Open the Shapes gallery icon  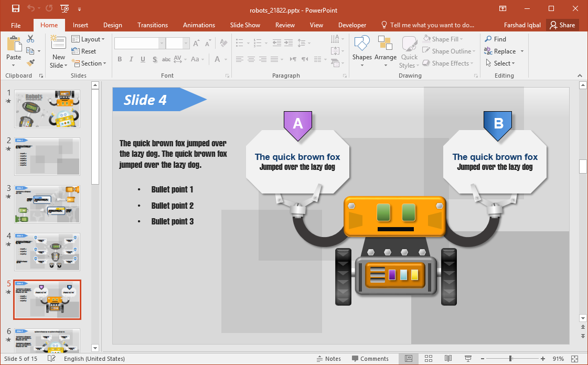click(x=362, y=47)
